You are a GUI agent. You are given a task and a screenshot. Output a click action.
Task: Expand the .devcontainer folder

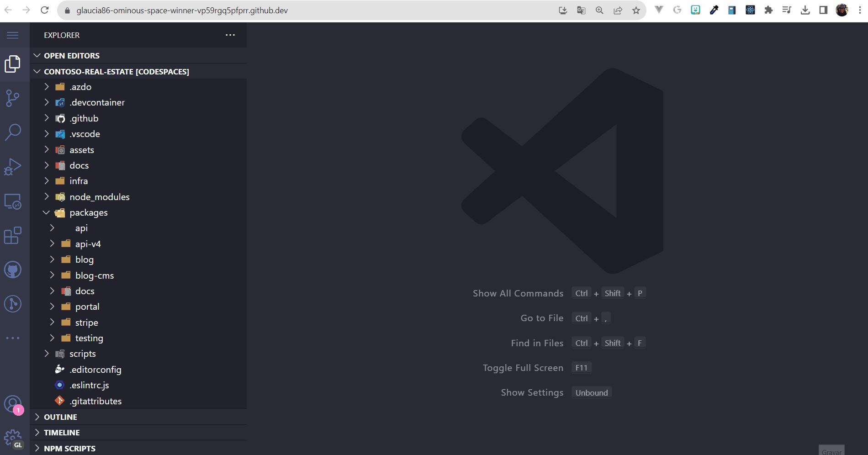pos(138,102)
